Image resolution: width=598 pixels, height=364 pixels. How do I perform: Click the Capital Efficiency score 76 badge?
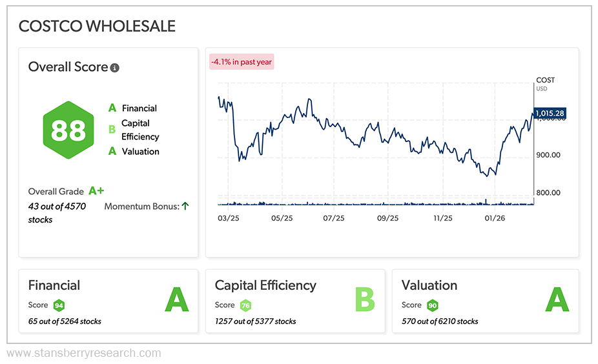245,305
